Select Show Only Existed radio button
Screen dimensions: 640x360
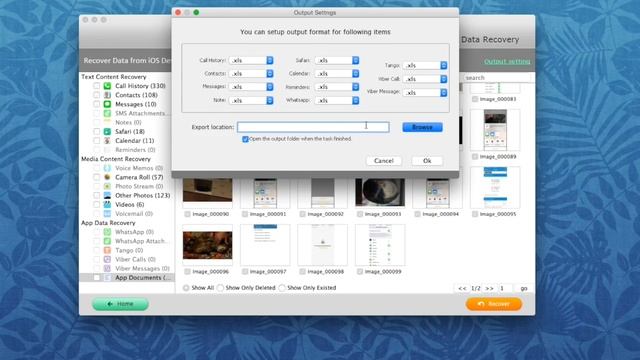(282, 288)
